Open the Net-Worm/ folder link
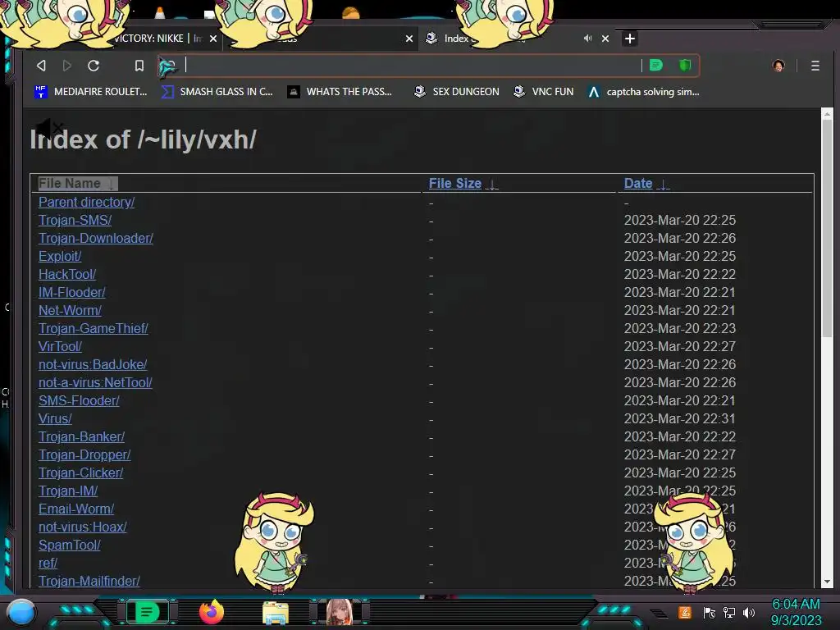Screen dimensions: 840x630 [x=70, y=310]
